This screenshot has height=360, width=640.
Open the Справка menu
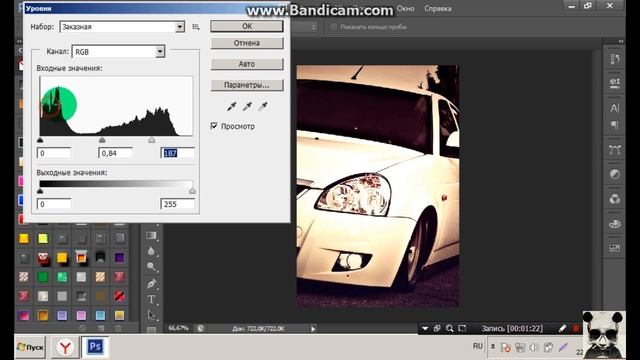pos(438,8)
